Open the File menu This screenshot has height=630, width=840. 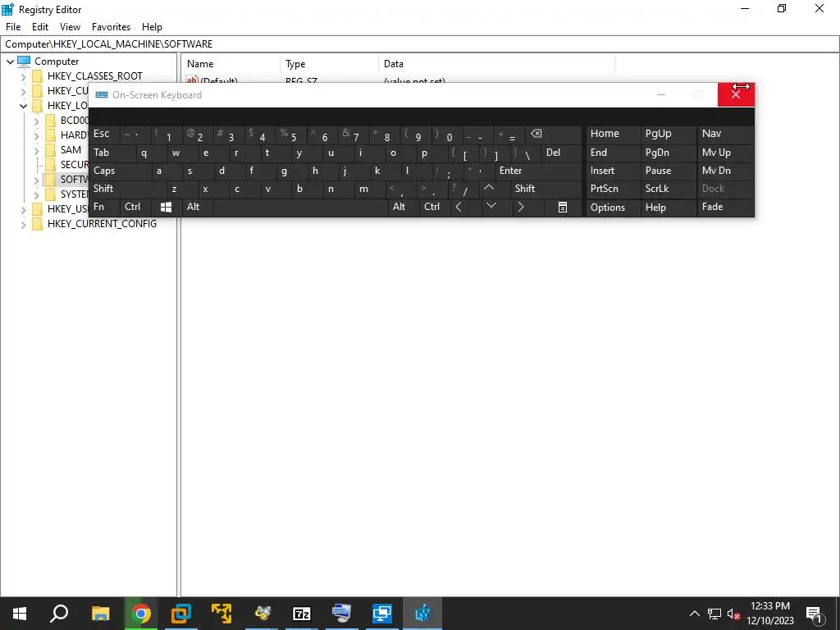[13, 27]
